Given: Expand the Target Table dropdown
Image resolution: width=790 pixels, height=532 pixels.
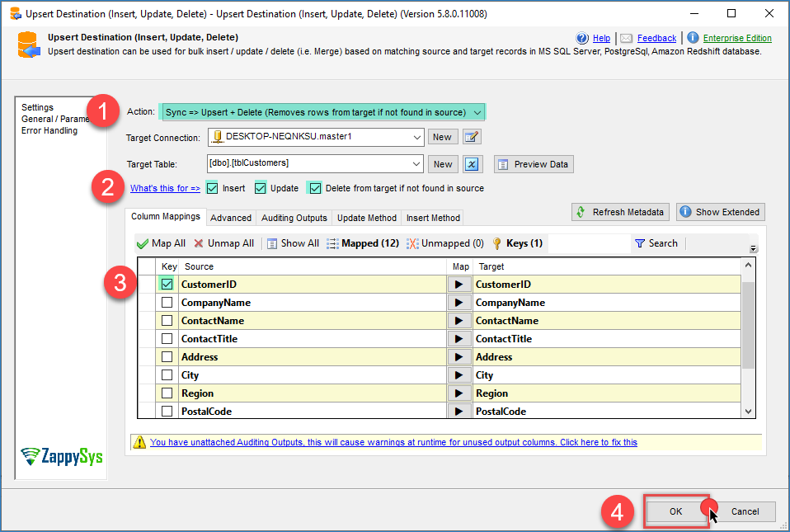Looking at the screenshot, I should [x=415, y=164].
